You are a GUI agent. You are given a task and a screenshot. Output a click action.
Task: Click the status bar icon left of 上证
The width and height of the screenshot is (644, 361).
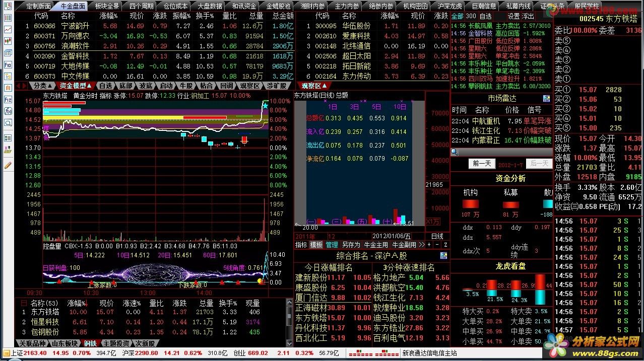(x=6, y=353)
